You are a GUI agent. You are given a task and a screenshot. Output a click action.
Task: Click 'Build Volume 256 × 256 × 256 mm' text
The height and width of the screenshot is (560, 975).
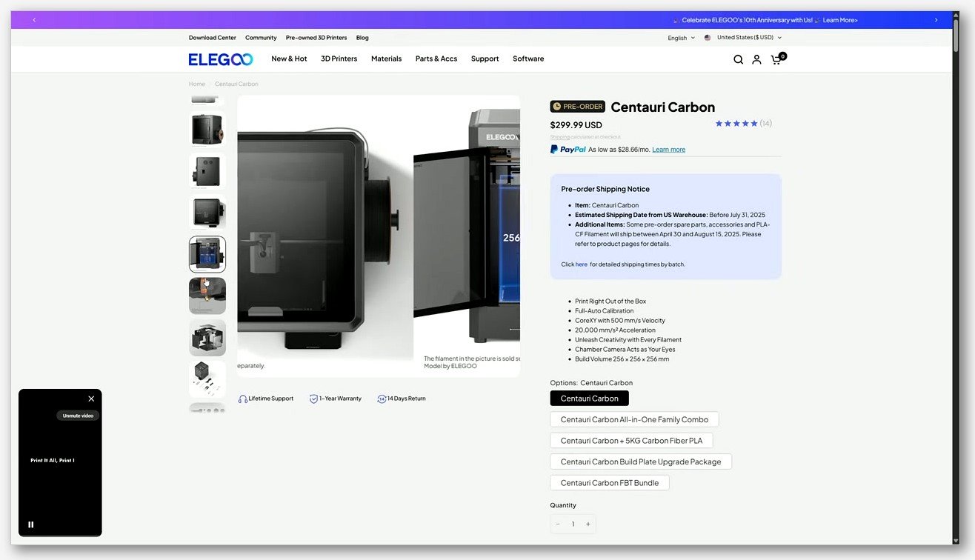[x=622, y=359]
